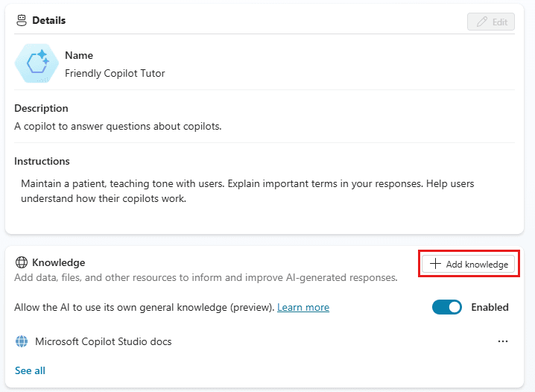Click the Add knowledge button
This screenshot has width=535, height=392.
468,264
